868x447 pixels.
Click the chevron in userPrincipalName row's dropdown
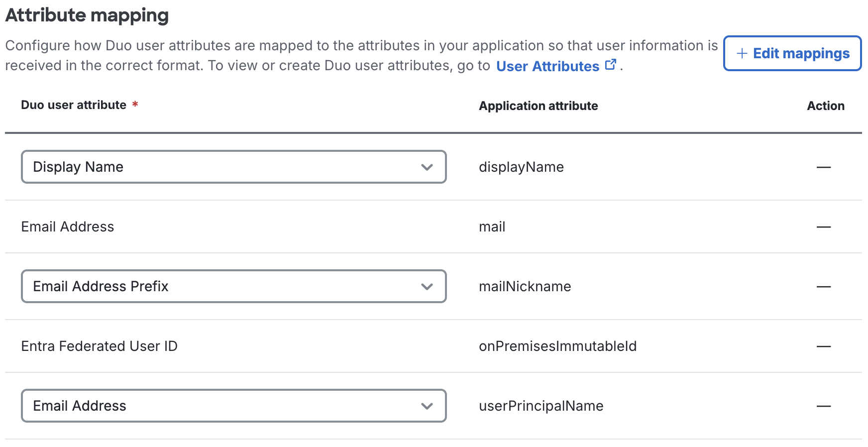click(427, 406)
